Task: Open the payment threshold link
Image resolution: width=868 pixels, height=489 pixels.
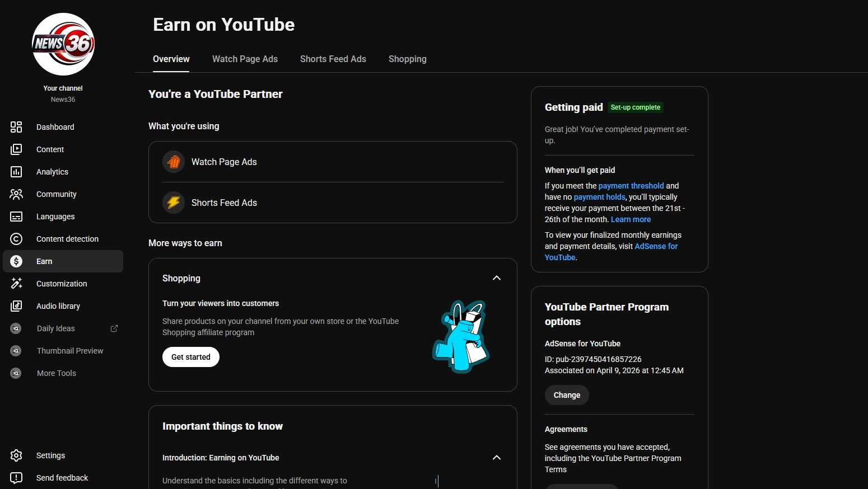Action: point(631,186)
